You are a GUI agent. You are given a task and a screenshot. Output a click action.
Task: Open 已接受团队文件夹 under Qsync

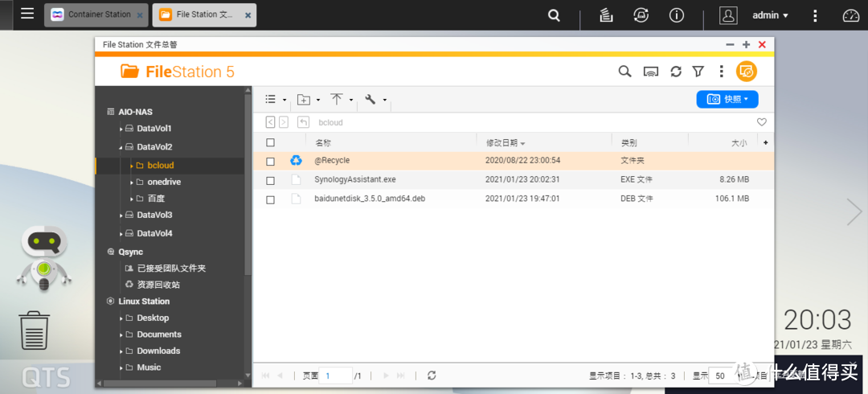click(172, 269)
